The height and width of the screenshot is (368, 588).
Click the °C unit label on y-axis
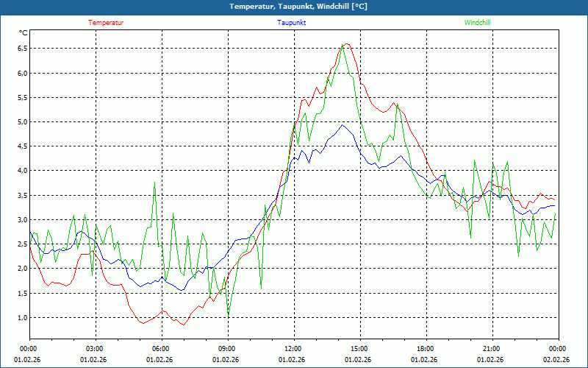click(x=23, y=33)
